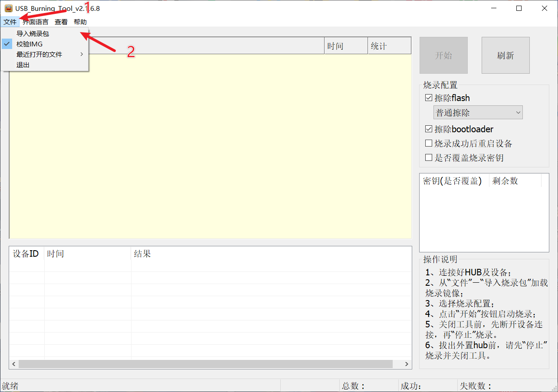
Task: Expand the 最近打开的文件 submenu
Action: tap(45, 54)
